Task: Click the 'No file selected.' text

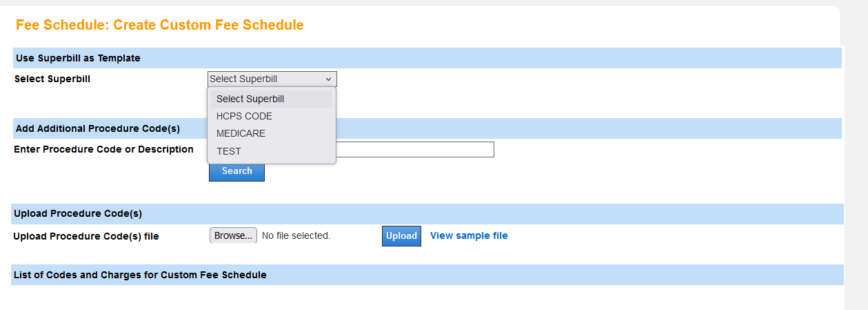Action: pyautogui.click(x=296, y=236)
